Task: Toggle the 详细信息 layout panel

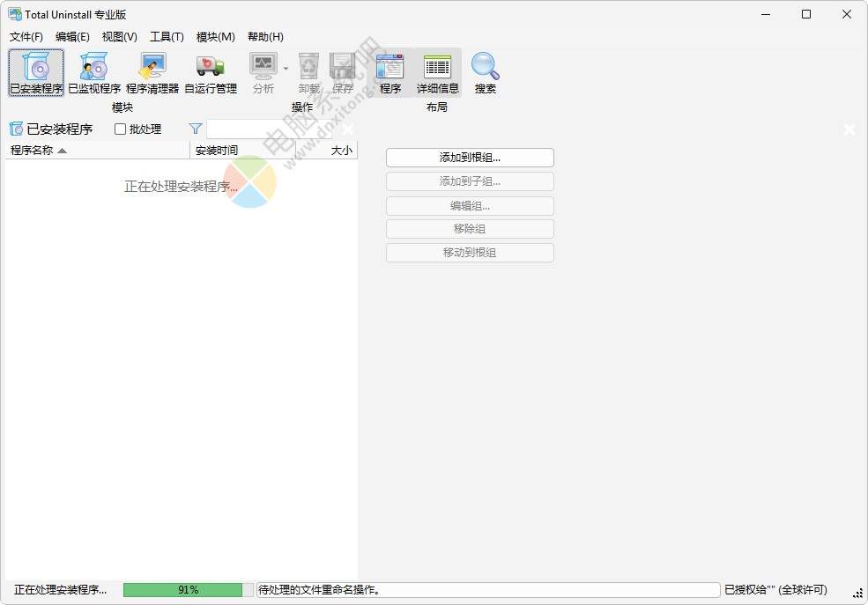Action: tap(437, 72)
